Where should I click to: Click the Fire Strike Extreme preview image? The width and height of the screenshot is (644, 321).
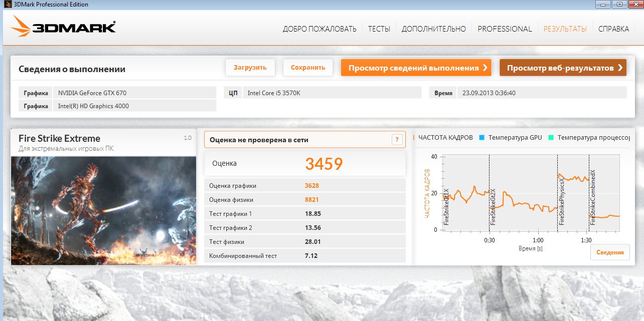103,210
